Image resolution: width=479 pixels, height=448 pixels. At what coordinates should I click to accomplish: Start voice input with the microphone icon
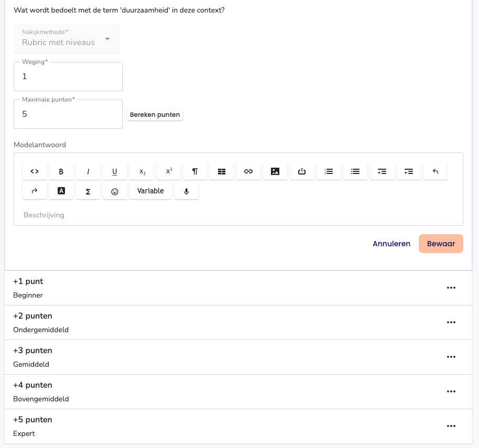[x=187, y=191]
